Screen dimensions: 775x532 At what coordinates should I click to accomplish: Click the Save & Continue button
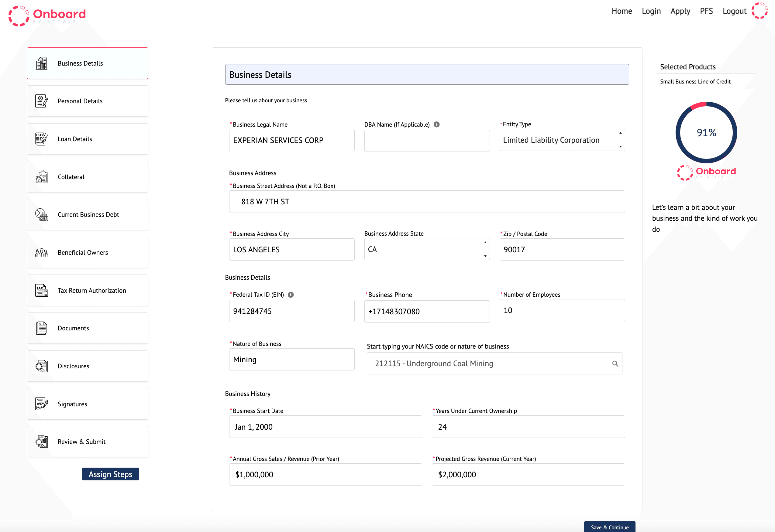pyautogui.click(x=610, y=527)
